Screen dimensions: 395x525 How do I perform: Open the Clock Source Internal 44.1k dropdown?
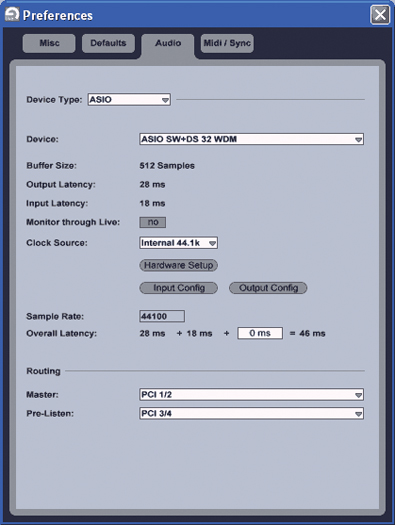pyautogui.click(x=178, y=243)
